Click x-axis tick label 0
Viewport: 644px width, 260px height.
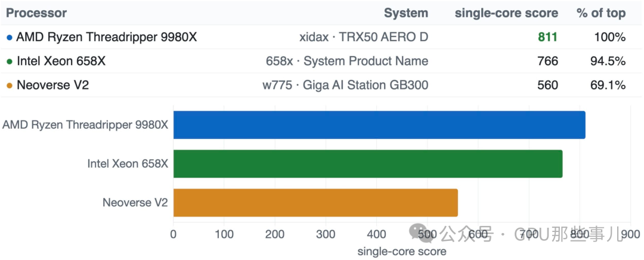(174, 235)
